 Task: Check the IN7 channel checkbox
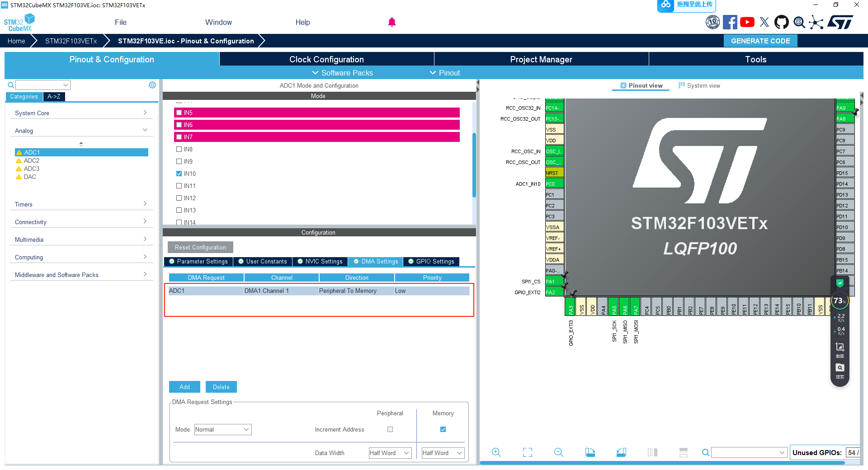pyautogui.click(x=179, y=137)
